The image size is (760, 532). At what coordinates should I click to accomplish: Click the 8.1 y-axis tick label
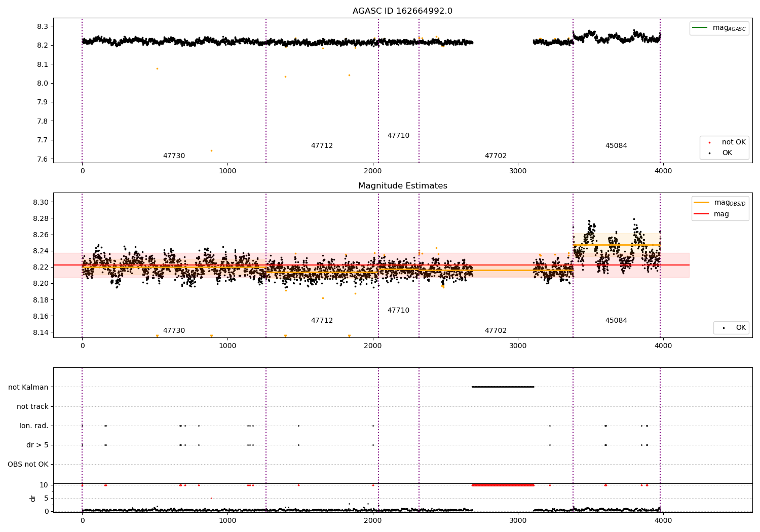[43, 64]
